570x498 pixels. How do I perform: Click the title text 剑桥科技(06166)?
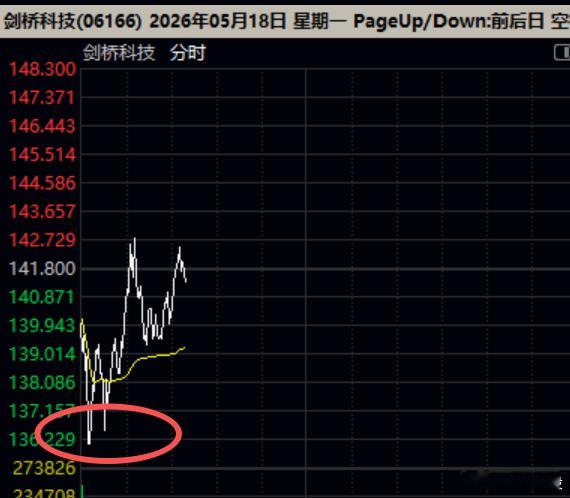[x=72, y=21]
